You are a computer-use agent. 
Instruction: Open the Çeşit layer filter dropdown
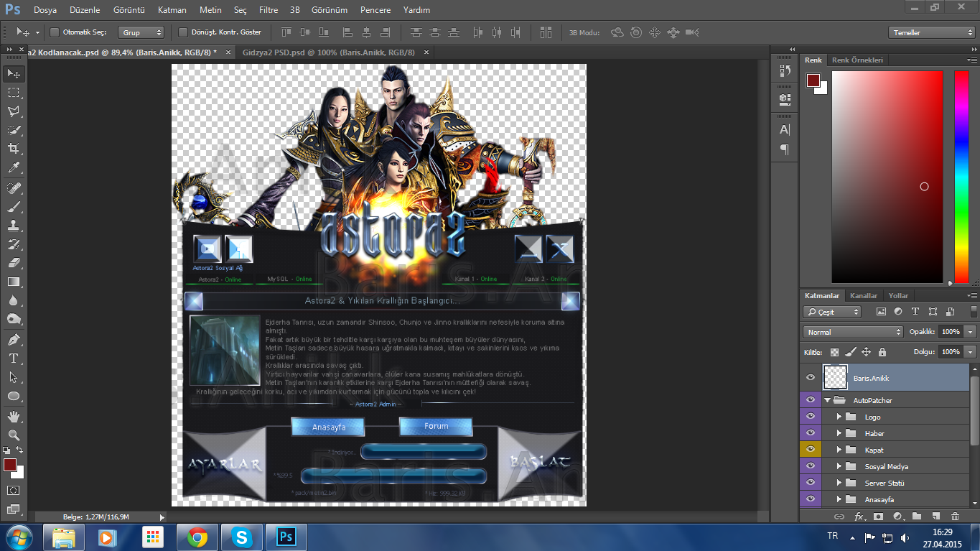click(832, 312)
